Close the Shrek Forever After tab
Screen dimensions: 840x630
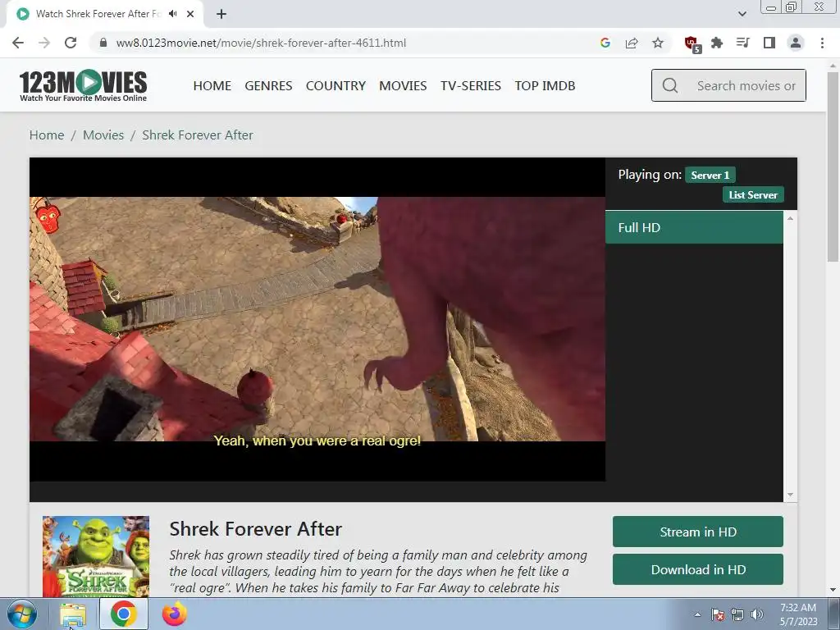click(190, 14)
